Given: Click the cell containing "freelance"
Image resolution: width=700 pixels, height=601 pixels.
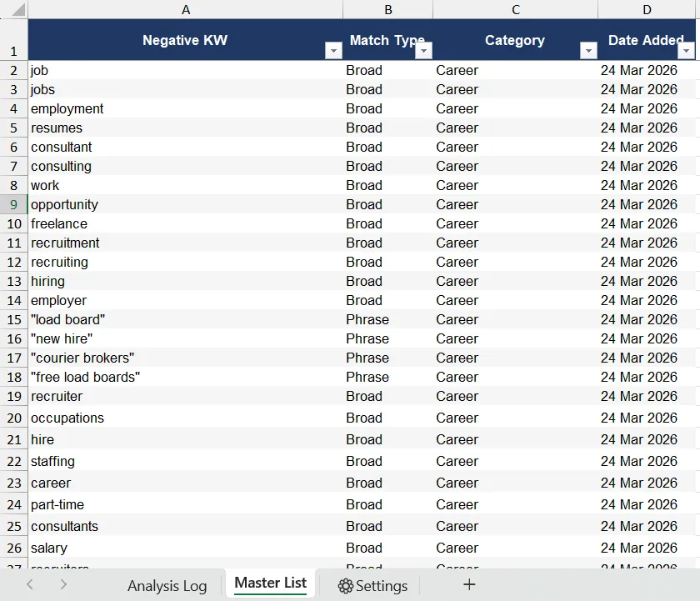Looking at the screenshot, I should [x=186, y=223].
